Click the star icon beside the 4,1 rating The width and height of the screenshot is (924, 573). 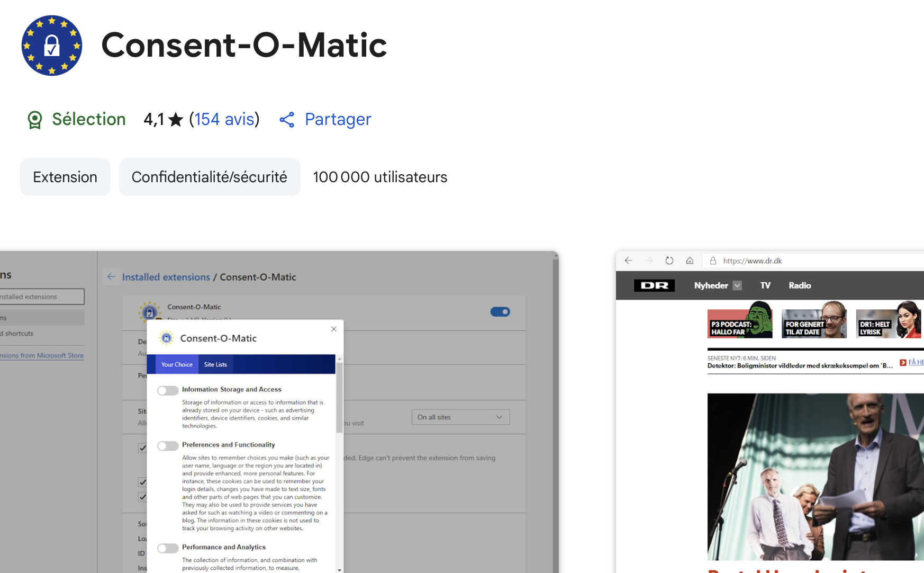[176, 120]
